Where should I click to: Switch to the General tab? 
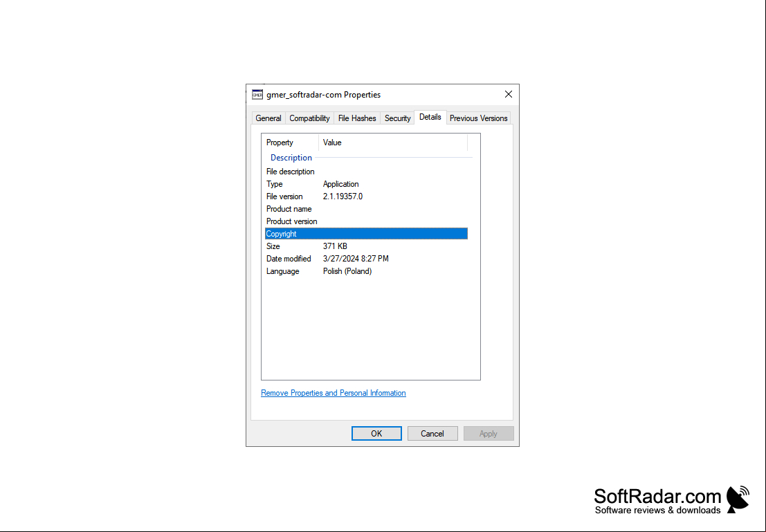[x=268, y=118]
